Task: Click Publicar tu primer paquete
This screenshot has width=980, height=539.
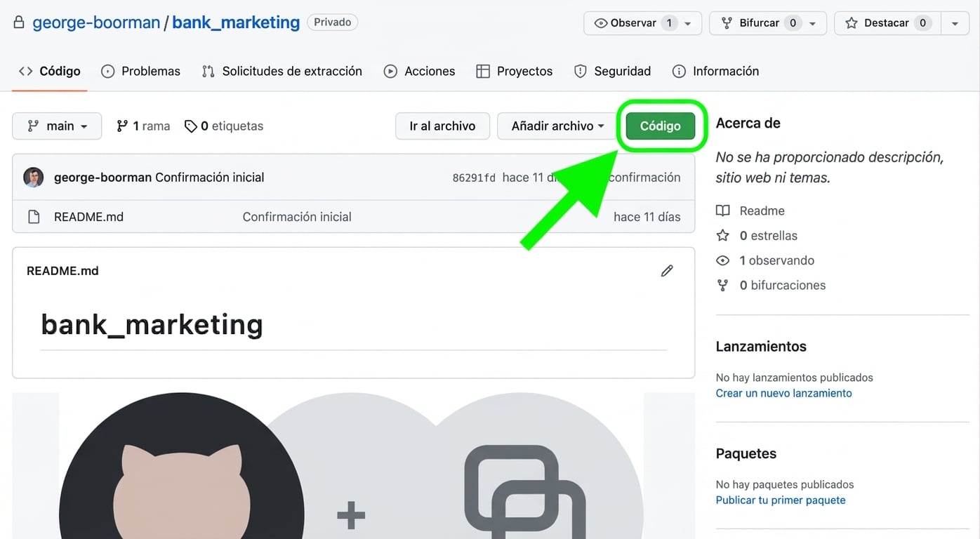Action: click(x=781, y=500)
